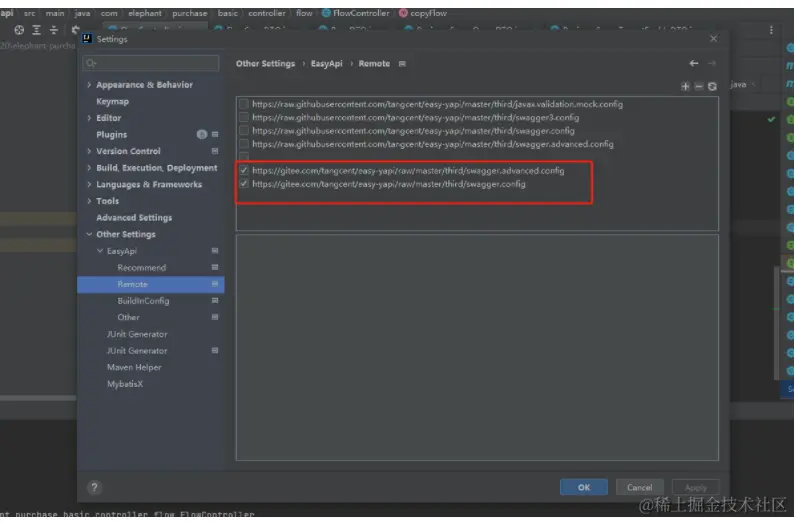Click the remove remote config minus icon
795x522 pixels.
(699, 87)
